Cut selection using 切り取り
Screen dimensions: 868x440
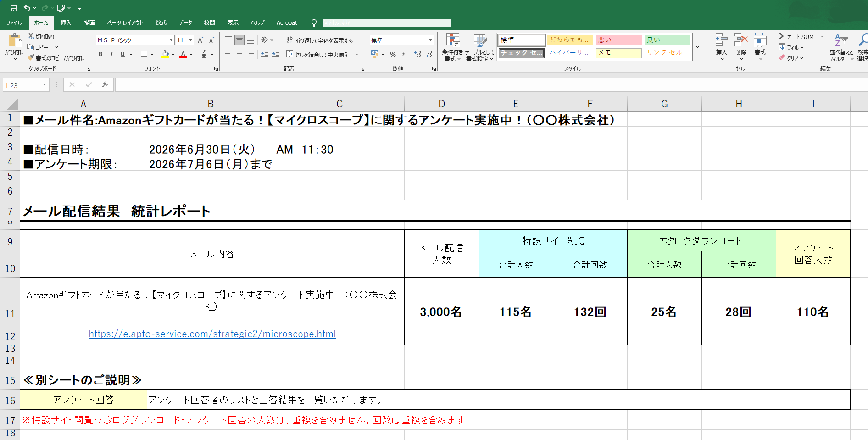(41, 37)
